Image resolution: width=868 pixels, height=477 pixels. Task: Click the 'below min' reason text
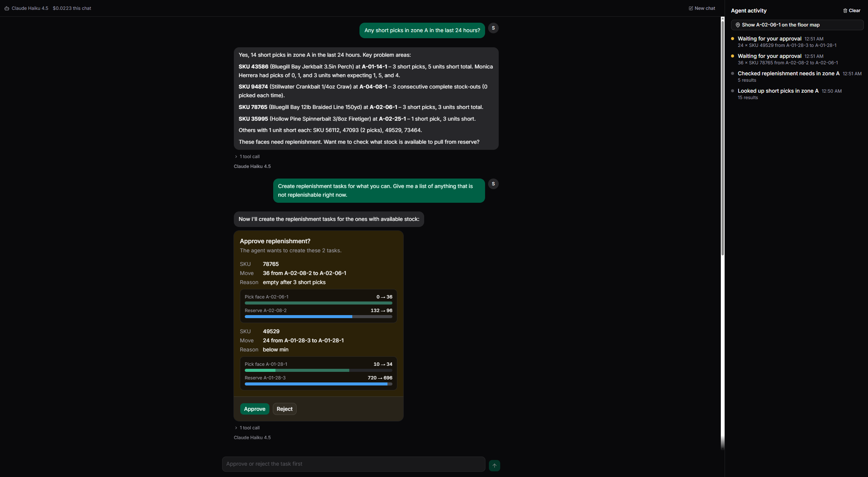coord(275,350)
